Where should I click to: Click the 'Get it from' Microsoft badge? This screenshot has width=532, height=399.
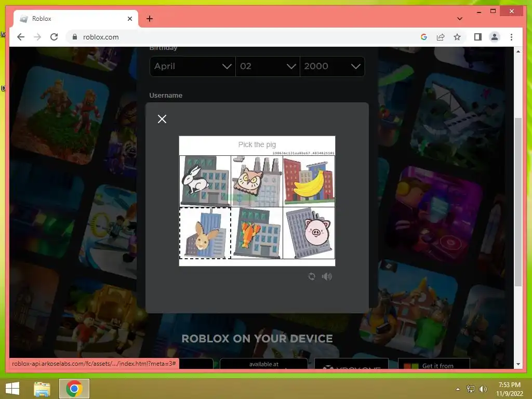tap(434, 364)
